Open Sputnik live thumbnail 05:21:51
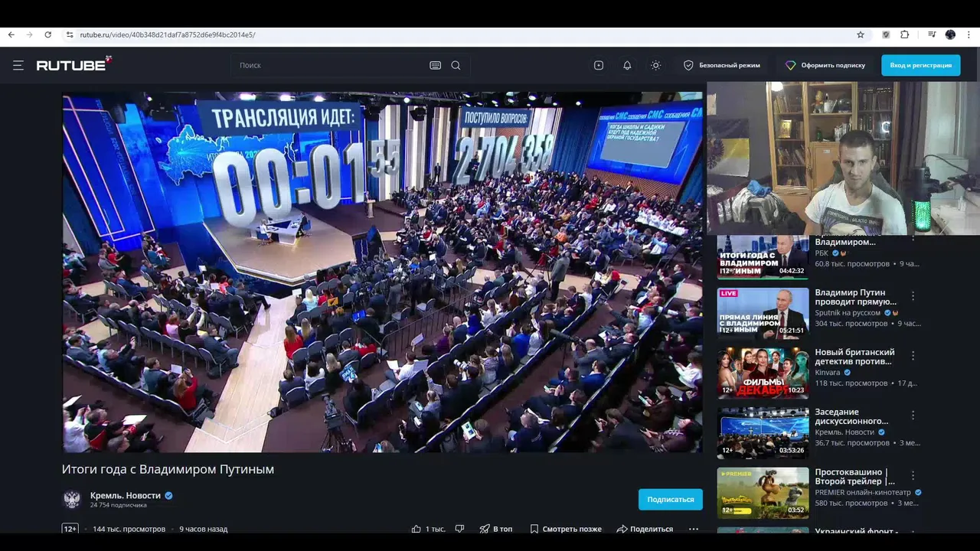This screenshot has height=551, width=980. pyautogui.click(x=763, y=313)
